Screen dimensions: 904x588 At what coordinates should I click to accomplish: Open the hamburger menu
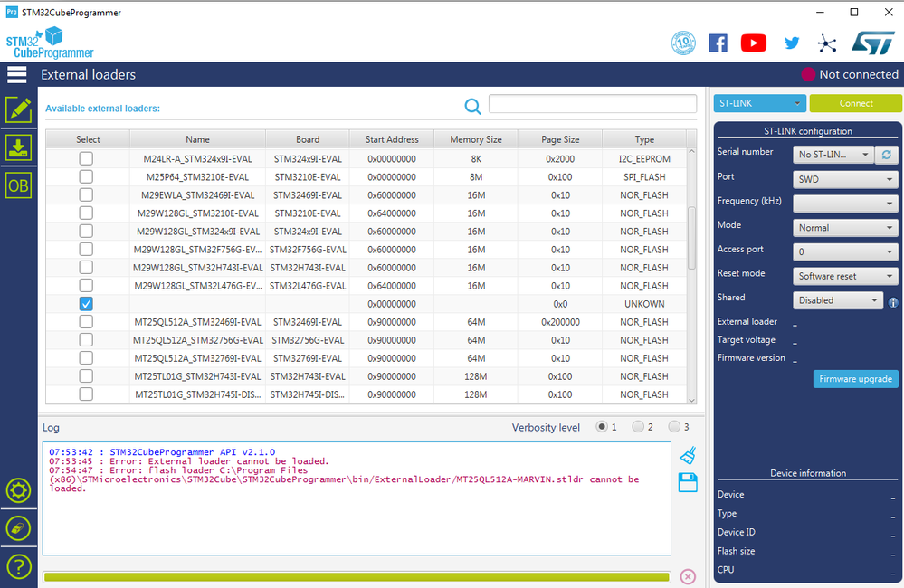point(16,74)
